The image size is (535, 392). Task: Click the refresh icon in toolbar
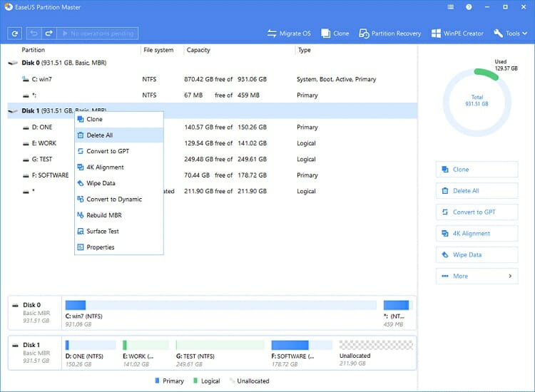click(x=14, y=33)
